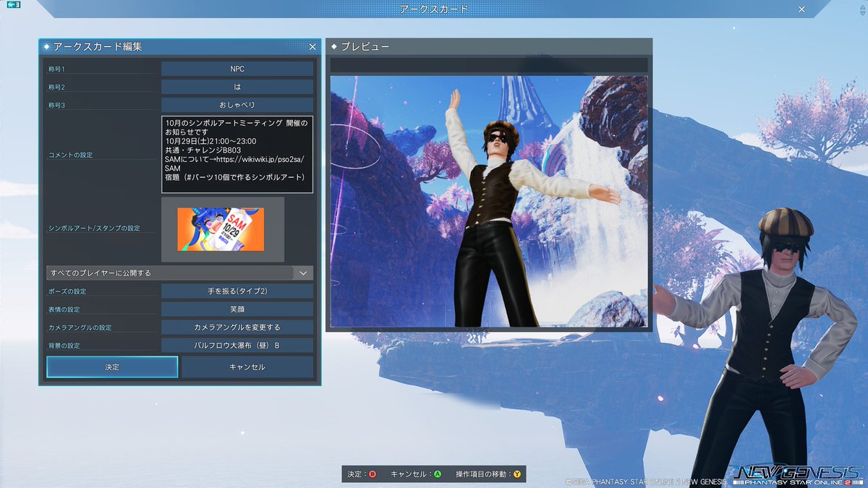Click the キャンセル button
Viewport: 868px width, 488px height.
pyautogui.click(x=247, y=367)
